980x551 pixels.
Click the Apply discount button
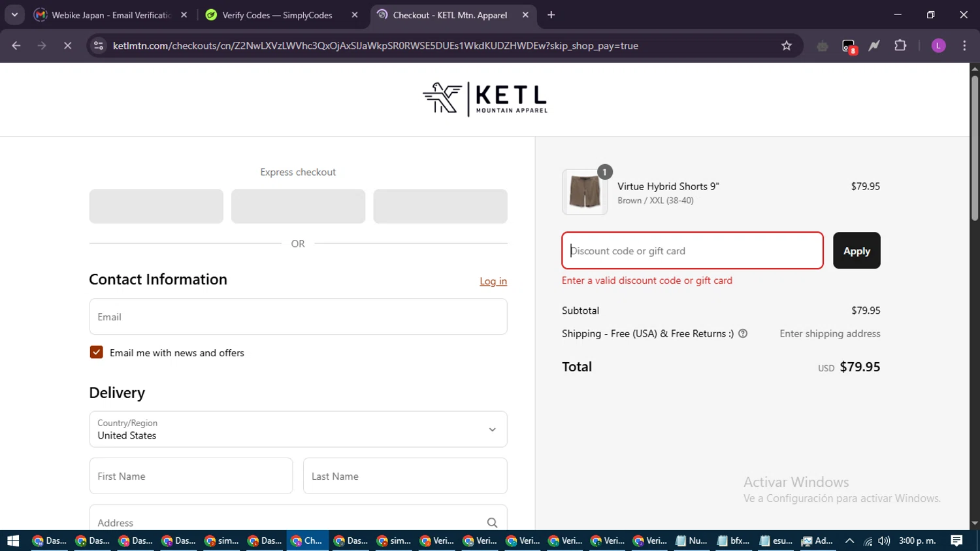click(857, 251)
